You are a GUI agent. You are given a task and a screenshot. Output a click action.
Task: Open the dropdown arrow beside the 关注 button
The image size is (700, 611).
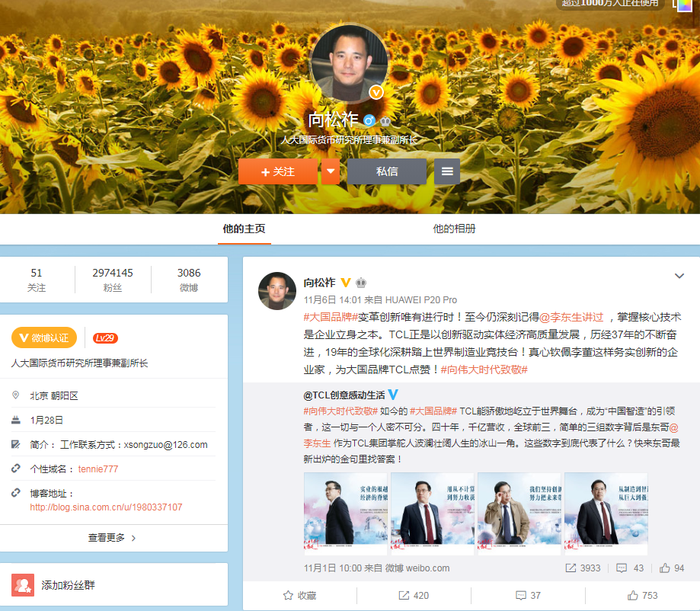click(331, 171)
